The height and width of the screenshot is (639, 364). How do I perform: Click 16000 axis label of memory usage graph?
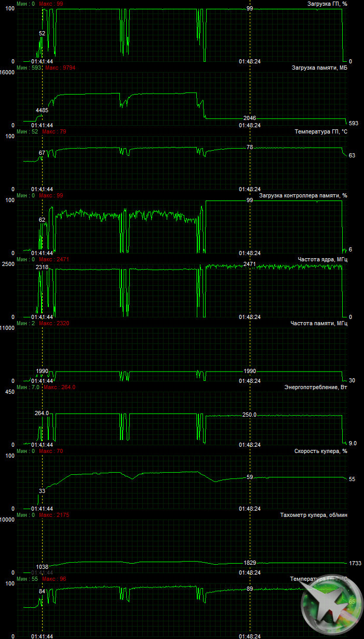tap(7, 72)
